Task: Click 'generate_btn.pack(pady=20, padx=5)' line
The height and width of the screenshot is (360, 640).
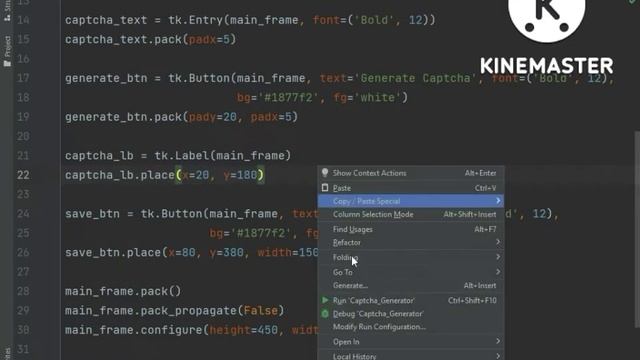Action: [182, 117]
